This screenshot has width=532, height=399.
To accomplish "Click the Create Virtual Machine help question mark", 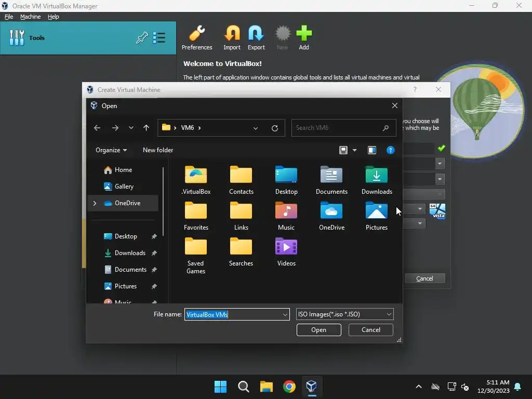I will click(415, 89).
